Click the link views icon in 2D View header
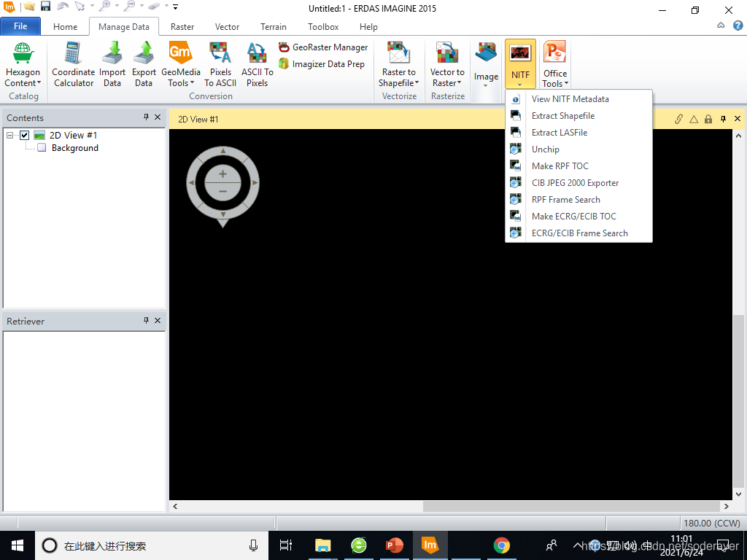Screen dimensions: 747x560 (x=679, y=119)
